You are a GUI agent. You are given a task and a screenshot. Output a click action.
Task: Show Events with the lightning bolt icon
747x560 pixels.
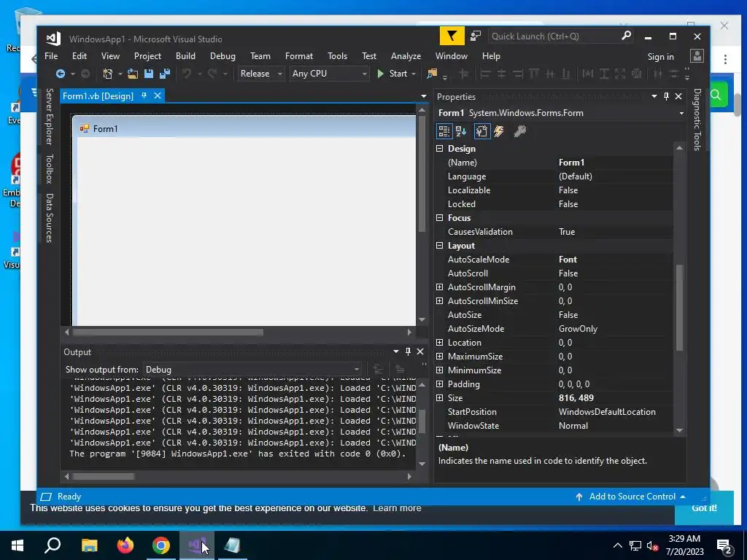coord(499,131)
